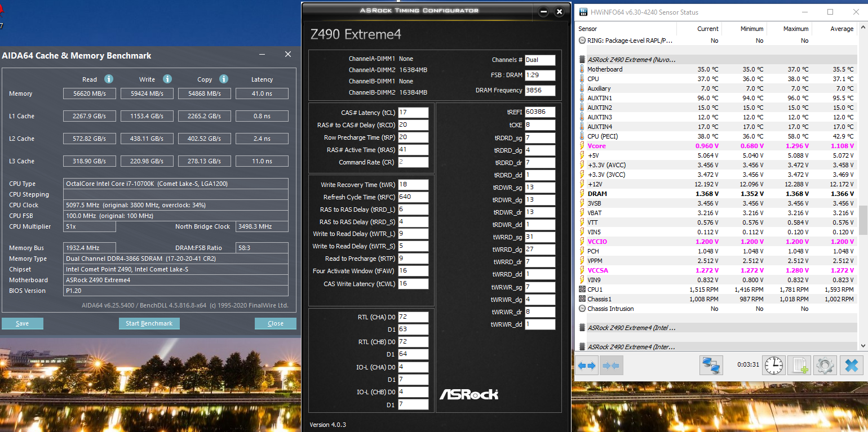The image size is (868, 432).
Task: Click the Refresh Cycle Time (tRFC) field
Action: pyautogui.click(x=413, y=197)
